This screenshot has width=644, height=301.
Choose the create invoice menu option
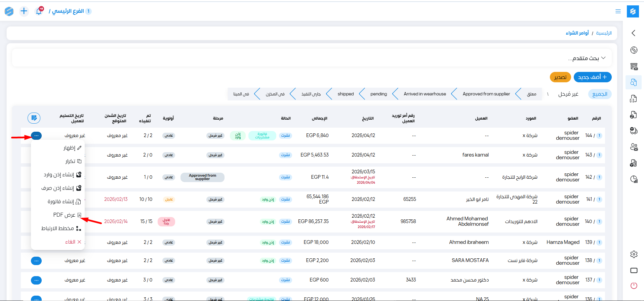click(64, 202)
